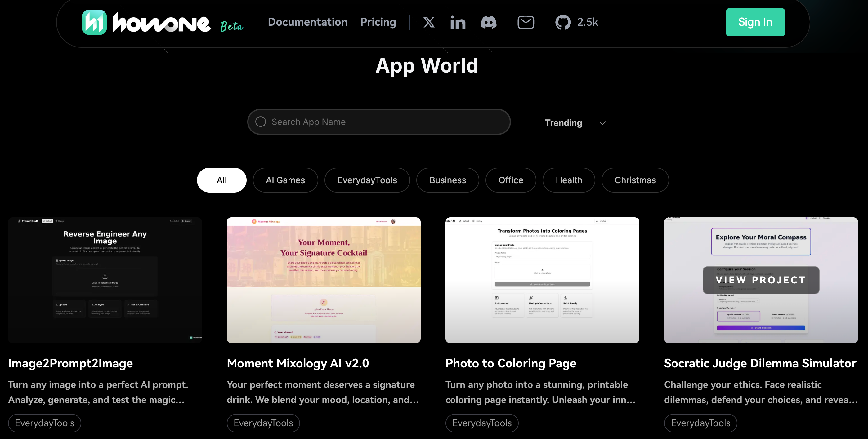This screenshot has width=868, height=439.
Task: Click the chevron next to Trending
Action: (602, 123)
